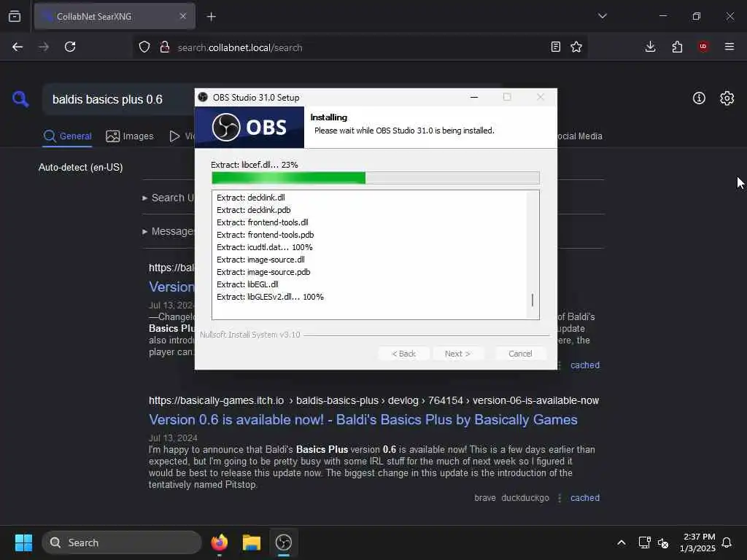Open Firefox downloads panel
This screenshot has height=560, width=747.
point(650,47)
